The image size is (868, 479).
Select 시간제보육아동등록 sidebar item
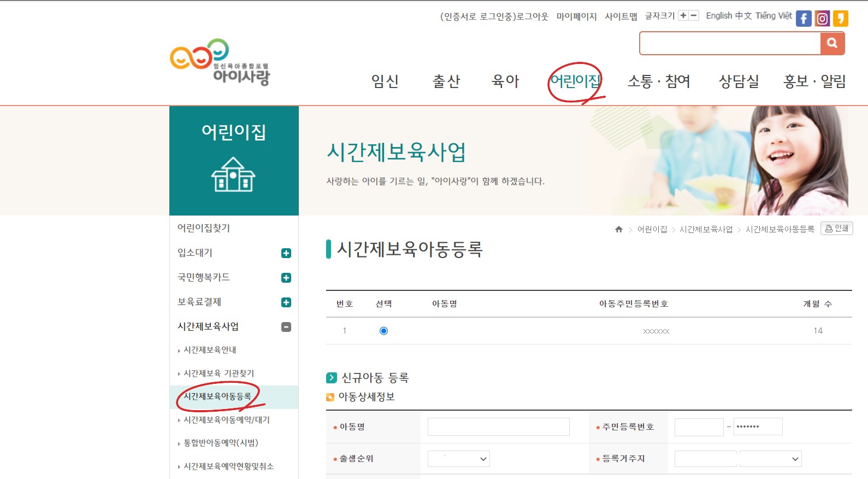click(x=217, y=396)
